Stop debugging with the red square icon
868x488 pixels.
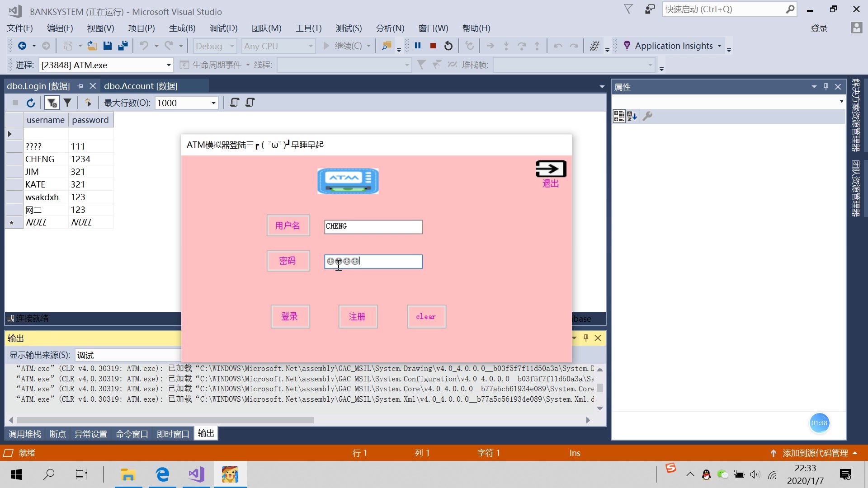[433, 46]
